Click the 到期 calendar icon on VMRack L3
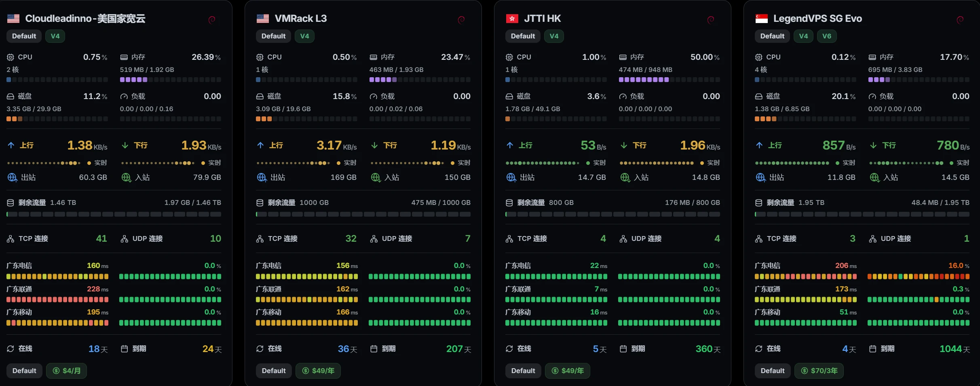Screen dimensions: 980x386 374,349
